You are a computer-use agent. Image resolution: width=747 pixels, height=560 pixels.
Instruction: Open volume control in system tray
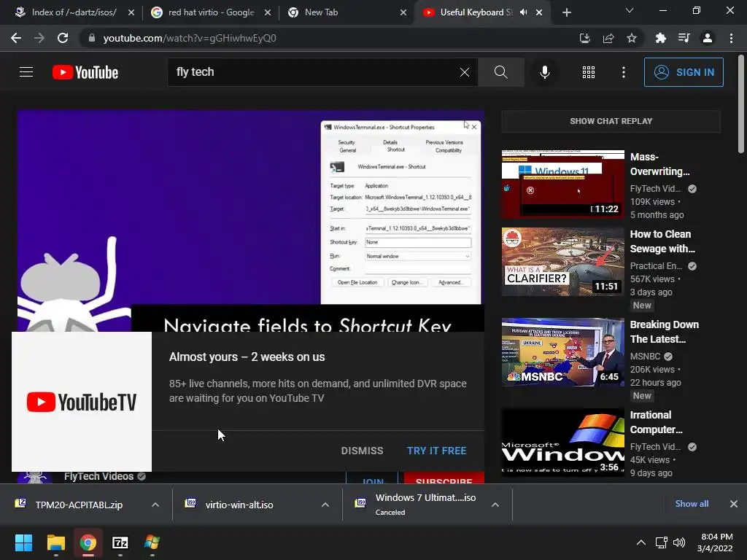[x=679, y=542]
